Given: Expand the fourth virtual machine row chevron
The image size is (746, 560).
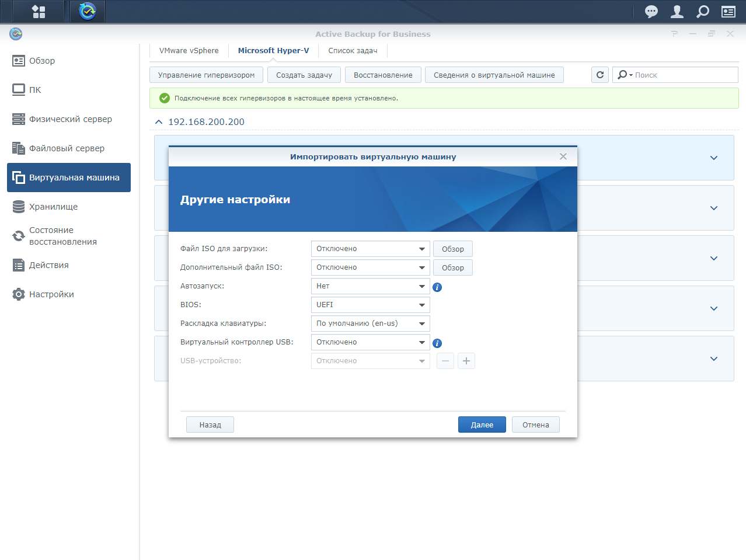Looking at the screenshot, I should (x=714, y=308).
